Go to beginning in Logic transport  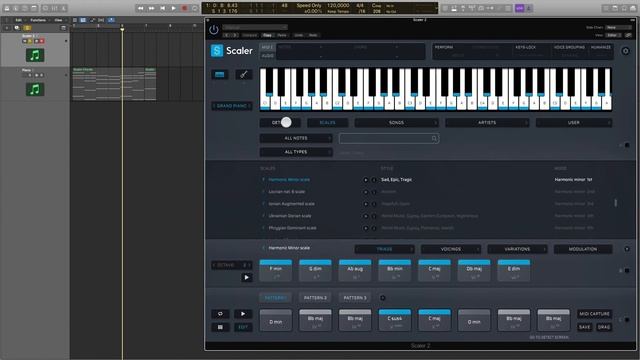(x=162, y=8)
